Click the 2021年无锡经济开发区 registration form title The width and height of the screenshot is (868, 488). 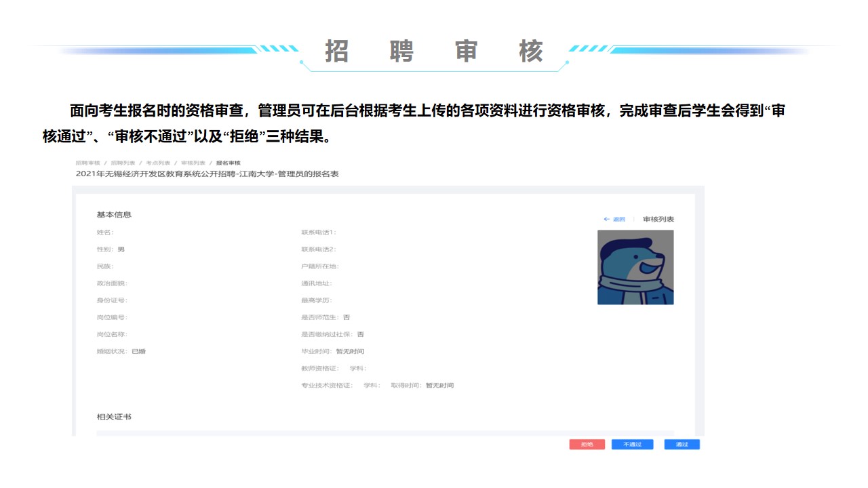pyautogui.click(x=207, y=174)
